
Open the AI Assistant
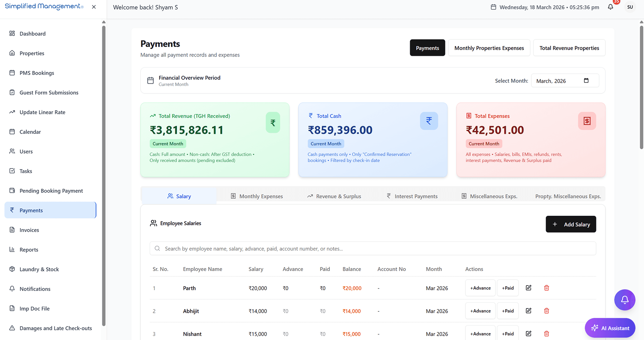[610, 328]
